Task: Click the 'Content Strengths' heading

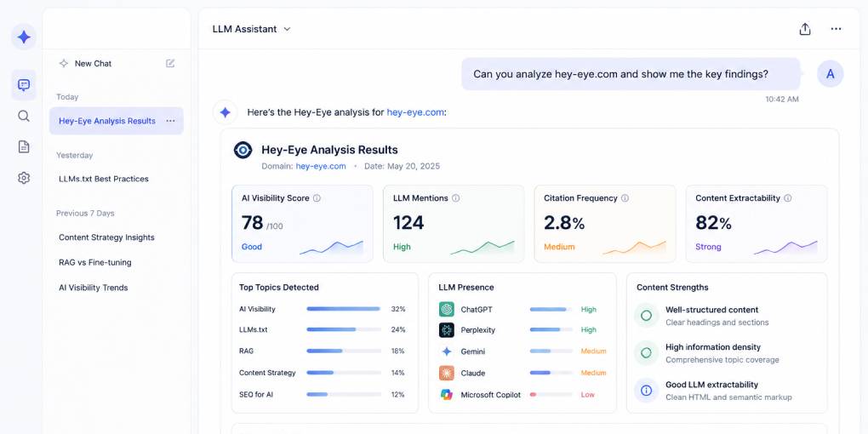Action: (672, 288)
